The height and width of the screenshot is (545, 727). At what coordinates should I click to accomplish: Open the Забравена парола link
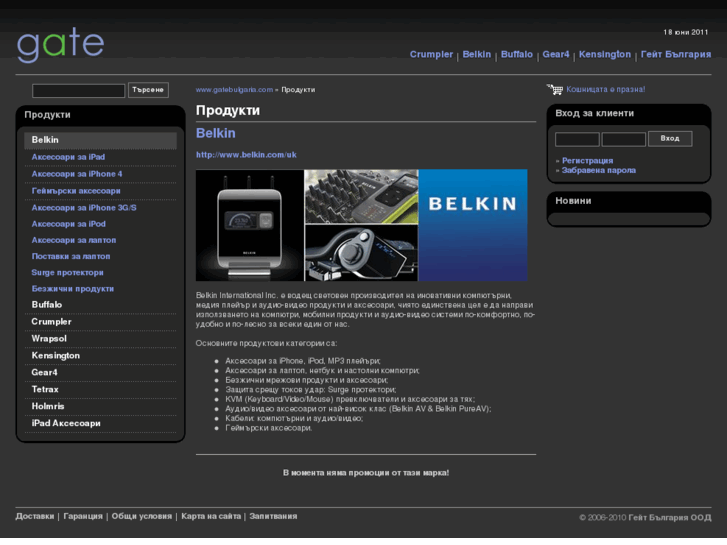pos(599,170)
